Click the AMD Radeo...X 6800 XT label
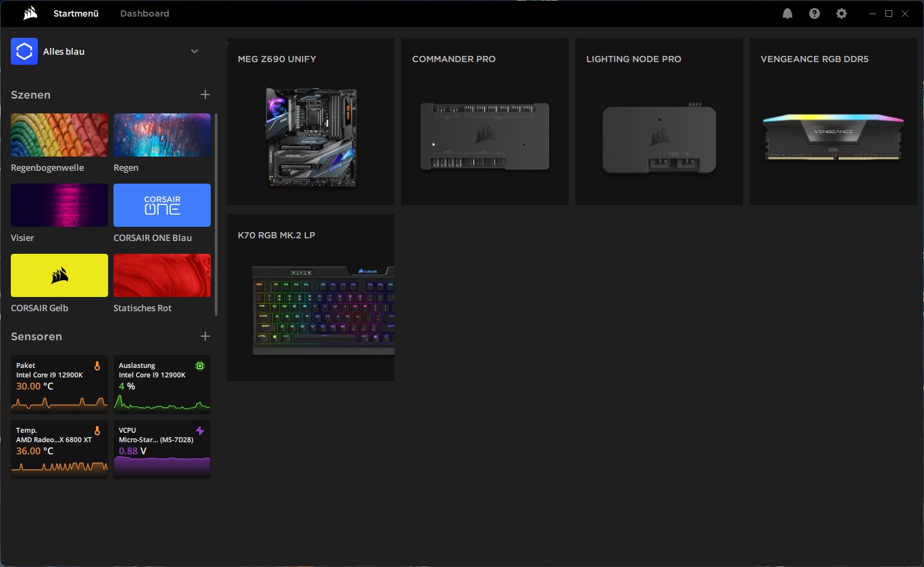 point(54,439)
